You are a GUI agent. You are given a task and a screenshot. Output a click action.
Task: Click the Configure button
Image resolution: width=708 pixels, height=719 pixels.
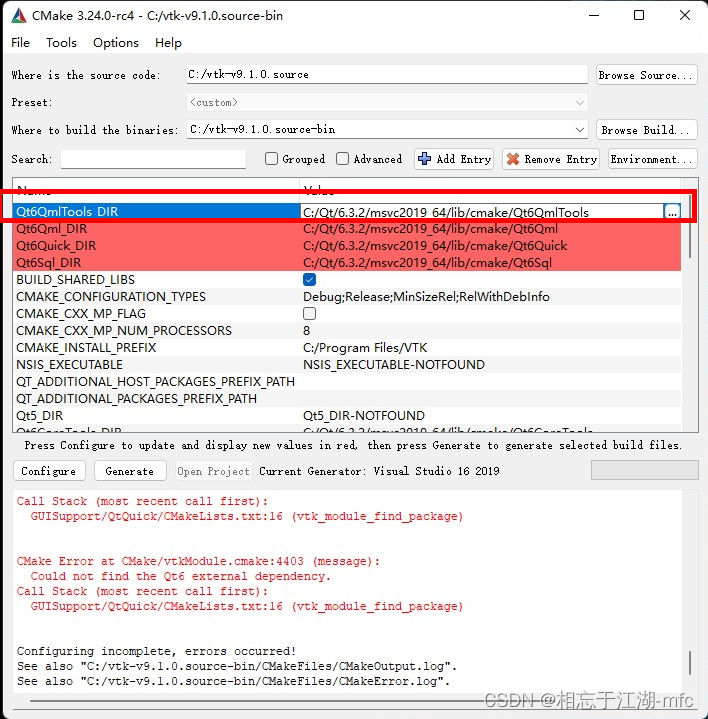coord(49,471)
